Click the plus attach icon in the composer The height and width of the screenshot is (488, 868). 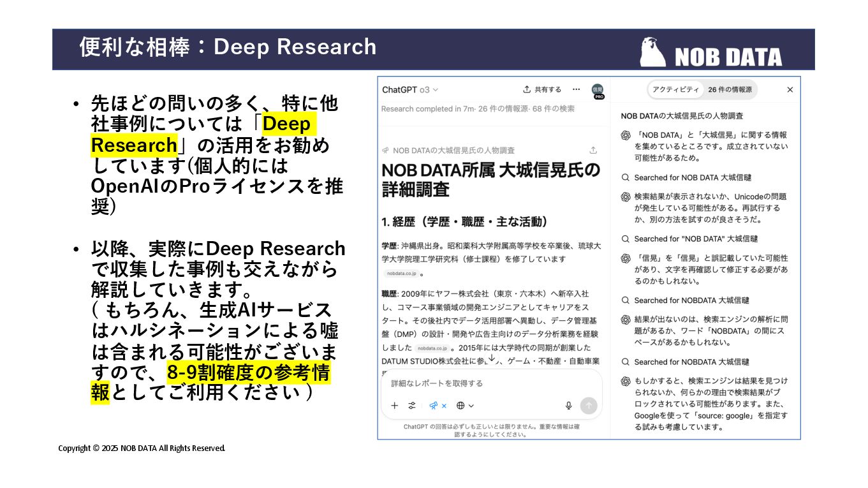pyautogui.click(x=395, y=406)
